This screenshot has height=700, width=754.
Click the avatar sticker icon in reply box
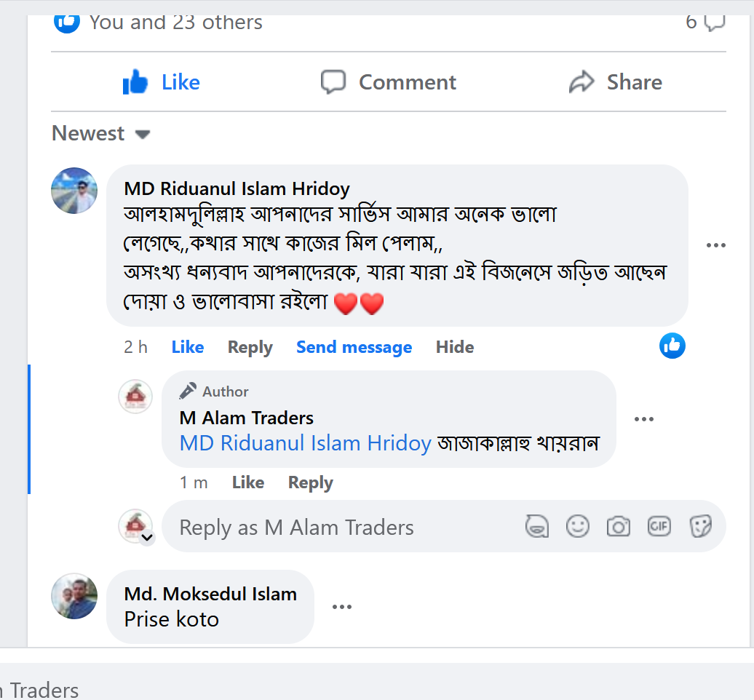click(x=537, y=526)
